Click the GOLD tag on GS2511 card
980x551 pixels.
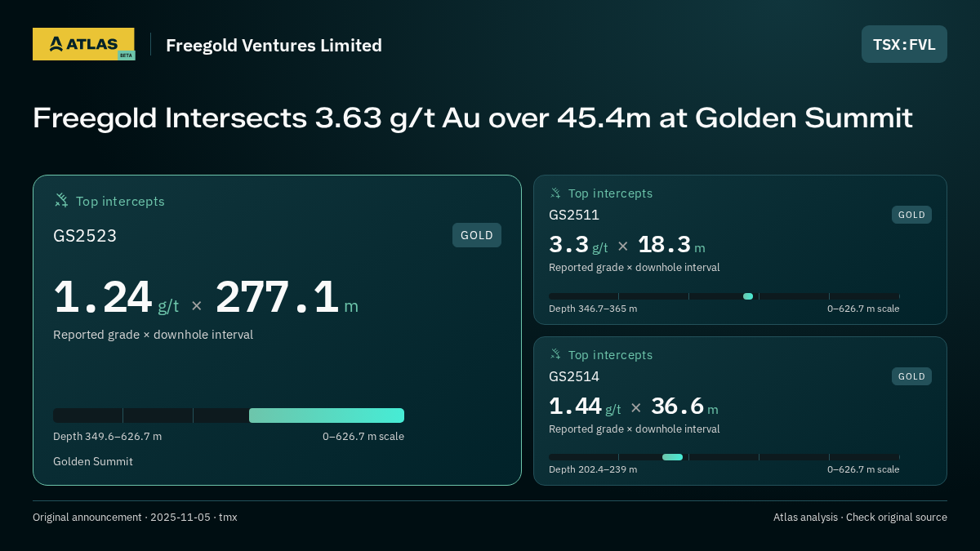point(911,215)
